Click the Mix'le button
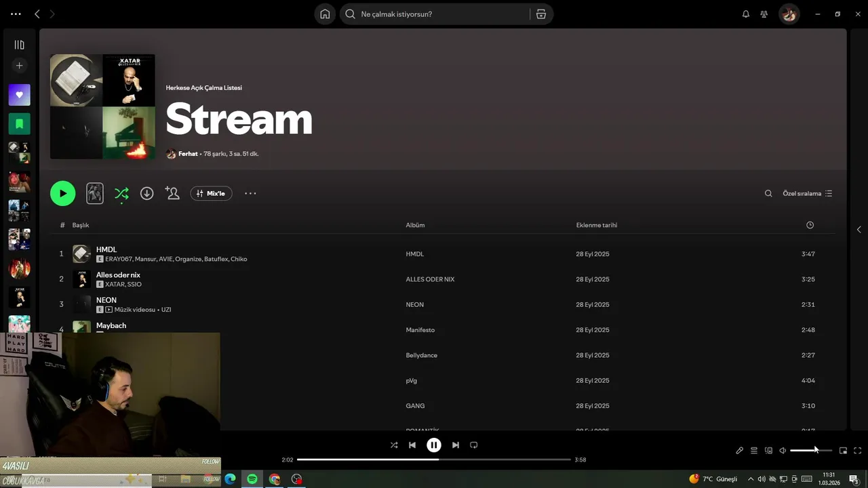The height and width of the screenshot is (488, 868). click(x=211, y=193)
